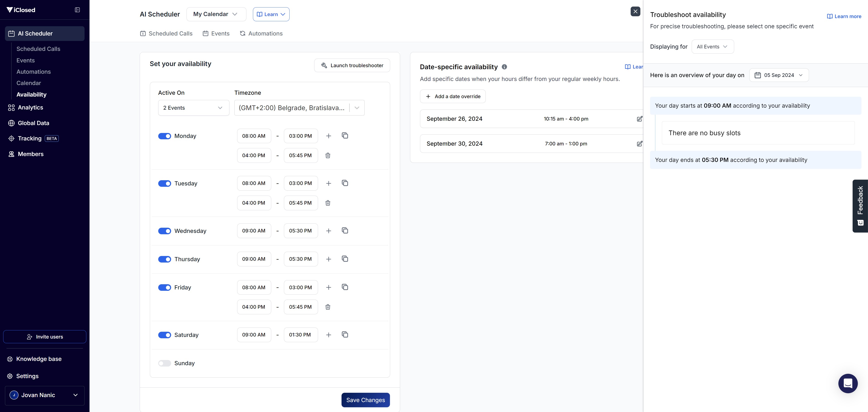Open the My Calendar dropdown

coord(216,14)
